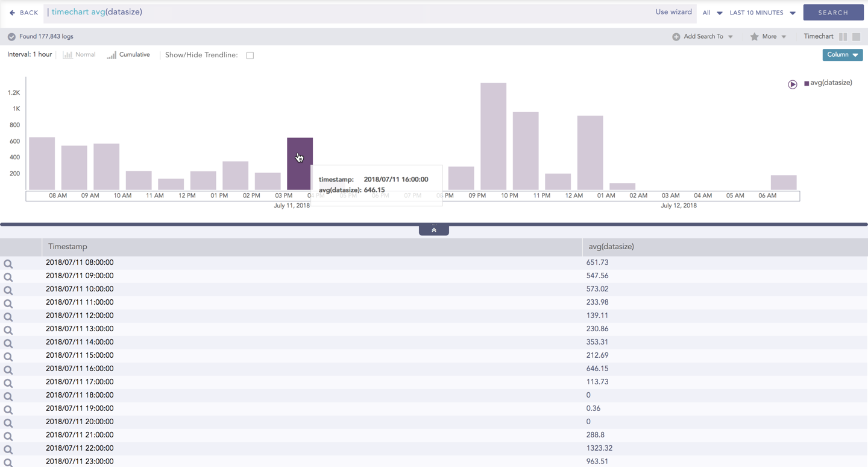The height and width of the screenshot is (467, 868).
Task: Open the Use wizard link
Action: tap(673, 12)
